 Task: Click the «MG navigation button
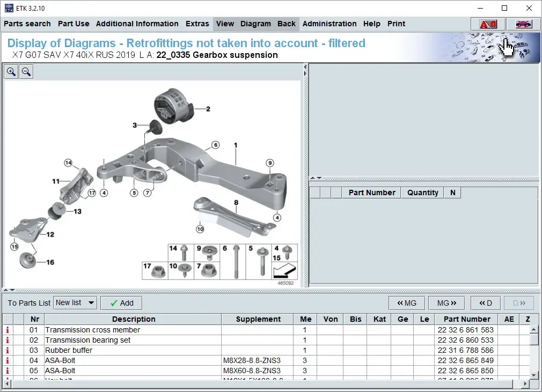click(407, 302)
